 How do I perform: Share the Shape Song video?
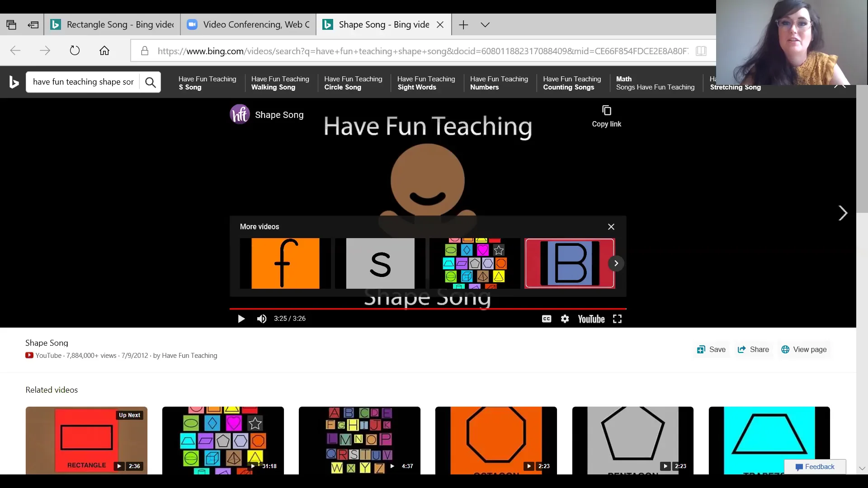point(753,350)
